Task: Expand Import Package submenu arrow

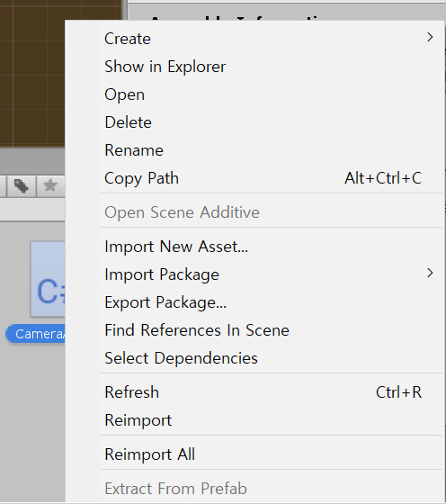Action: pyautogui.click(x=430, y=273)
